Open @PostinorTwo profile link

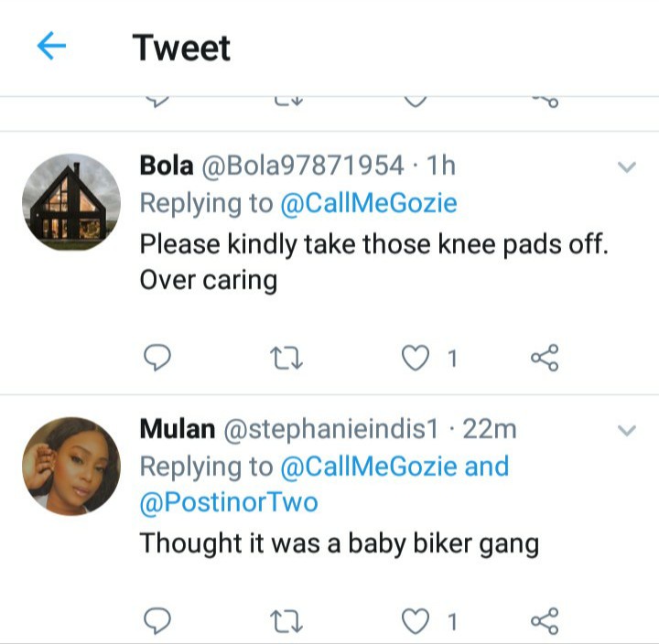tap(229, 502)
